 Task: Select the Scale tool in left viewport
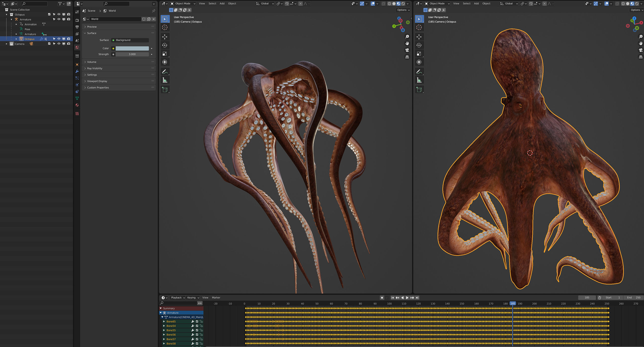pyautogui.click(x=165, y=54)
